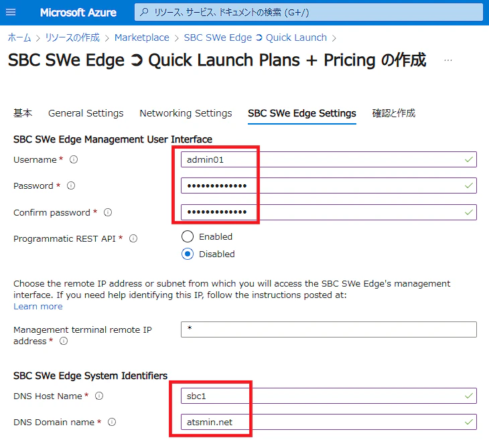Open the Azure portal hamburger menu
This screenshot has width=489, height=448.
pyautogui.click(x=11, y=12)
